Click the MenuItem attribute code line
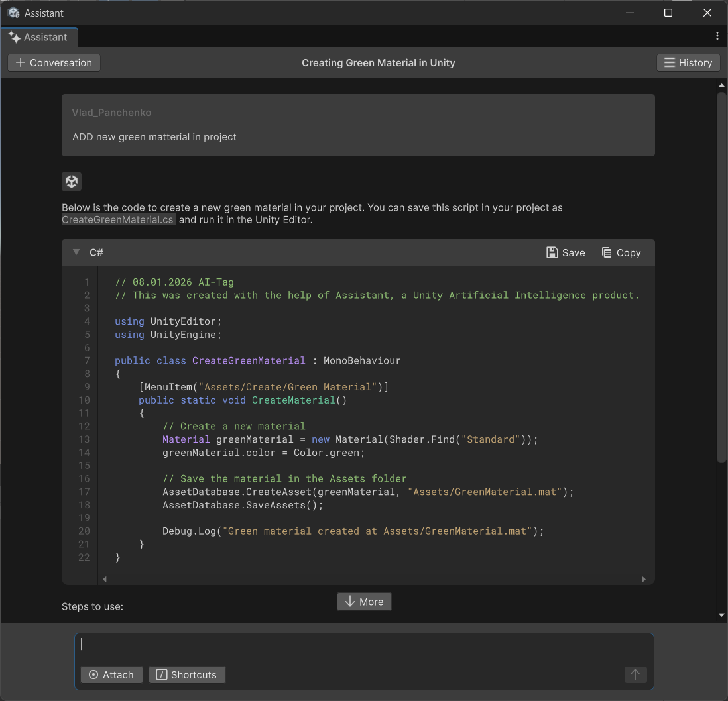Viewport: 728px width, 701px height. (x=264, y=387)
